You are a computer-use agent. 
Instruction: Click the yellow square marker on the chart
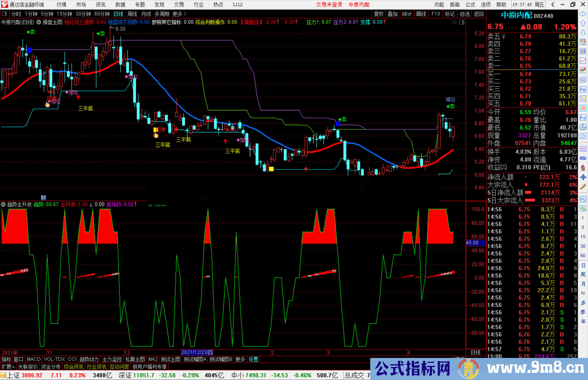coord(271,169)
